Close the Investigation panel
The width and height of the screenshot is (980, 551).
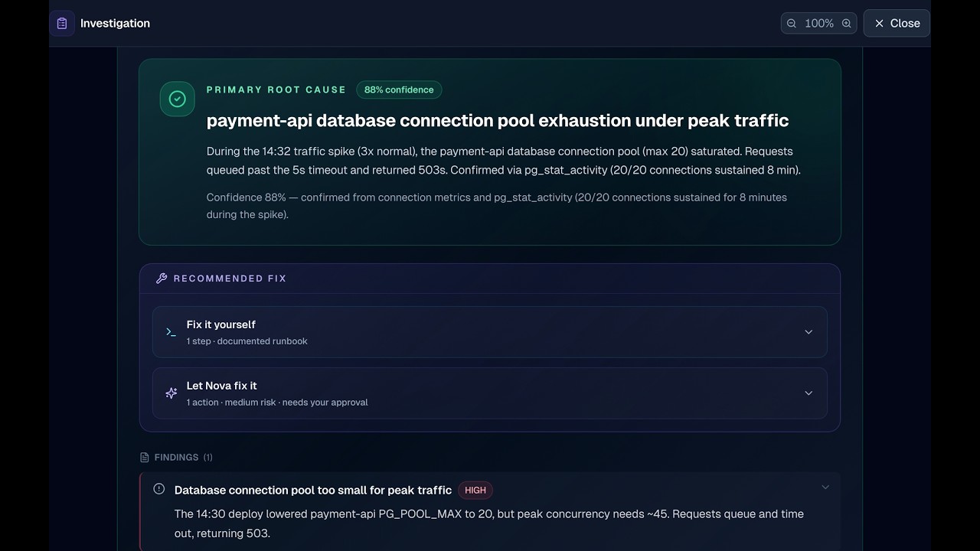tap(897, 23)
